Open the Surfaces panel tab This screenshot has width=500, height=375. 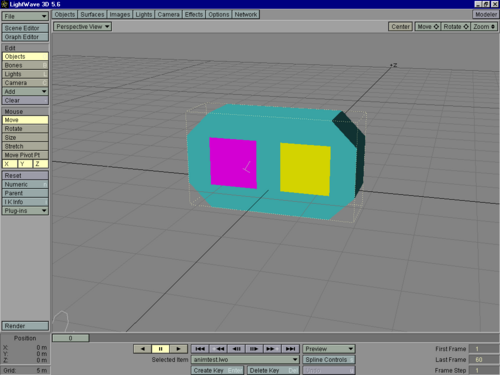92,15
